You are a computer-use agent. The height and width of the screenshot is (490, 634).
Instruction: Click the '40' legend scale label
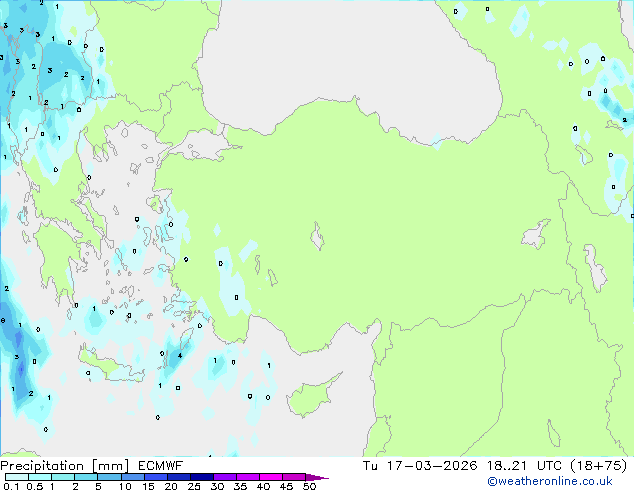coord(263,486)
